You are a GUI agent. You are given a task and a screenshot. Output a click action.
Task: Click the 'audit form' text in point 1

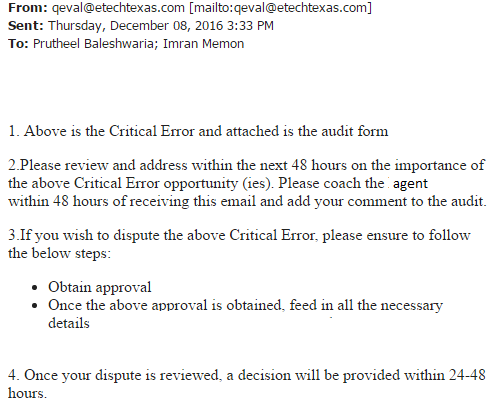355,131
